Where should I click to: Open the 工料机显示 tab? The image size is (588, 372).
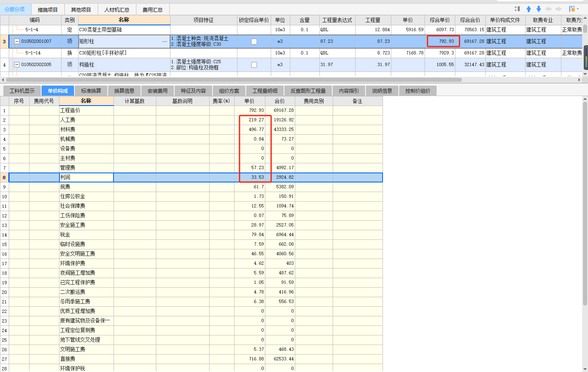22,91
